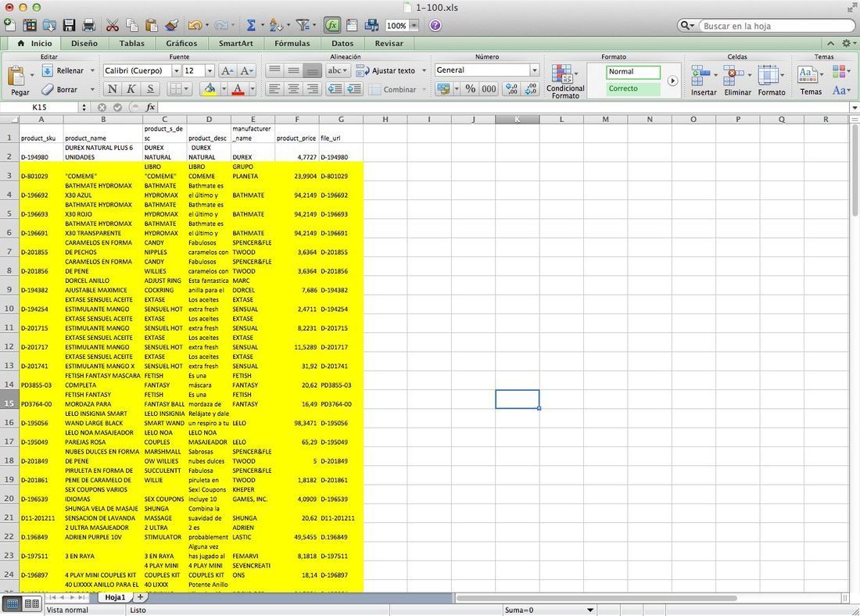Open font size 12 dropdown
860x616 pixels.
point(210,71)
